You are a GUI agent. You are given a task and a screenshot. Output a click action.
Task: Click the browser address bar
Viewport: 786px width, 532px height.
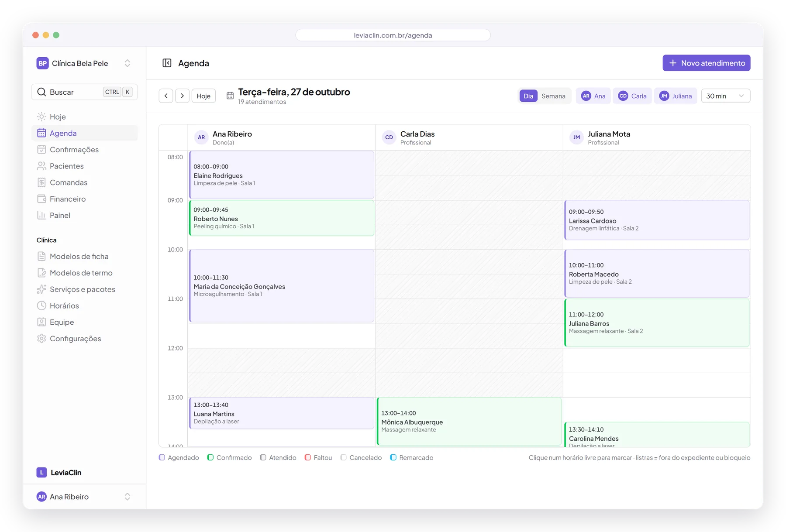pos(393,35)
